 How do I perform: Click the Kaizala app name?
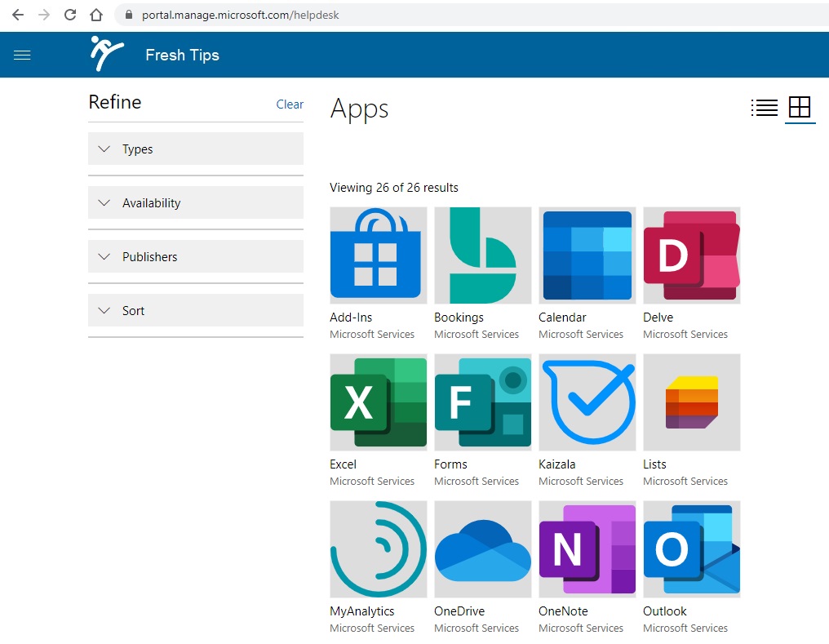coord(557,464)
